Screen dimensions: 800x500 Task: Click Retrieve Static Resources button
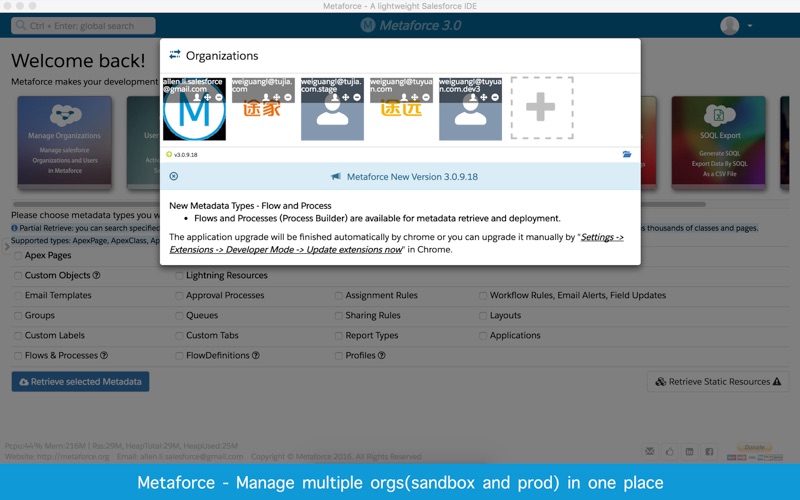point(718,382)
